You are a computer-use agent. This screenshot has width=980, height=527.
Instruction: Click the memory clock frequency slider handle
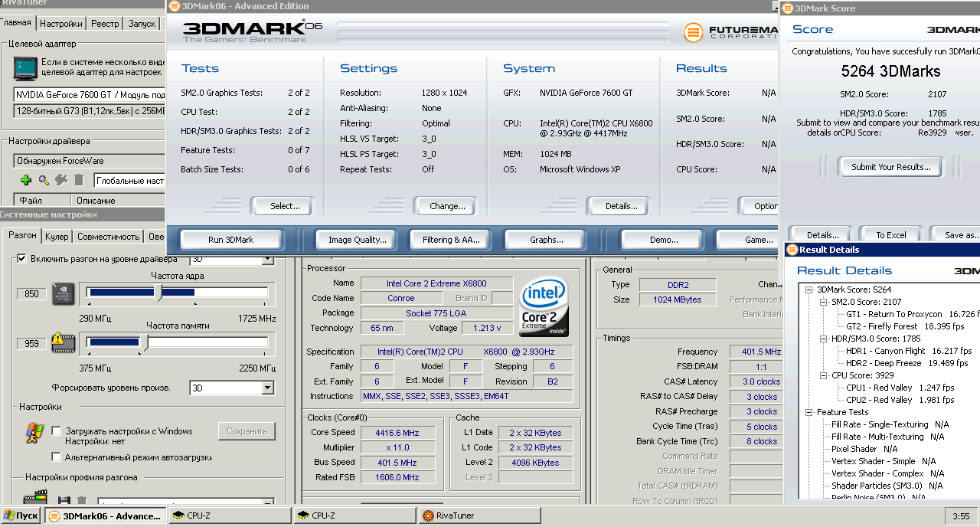[144, 342]
